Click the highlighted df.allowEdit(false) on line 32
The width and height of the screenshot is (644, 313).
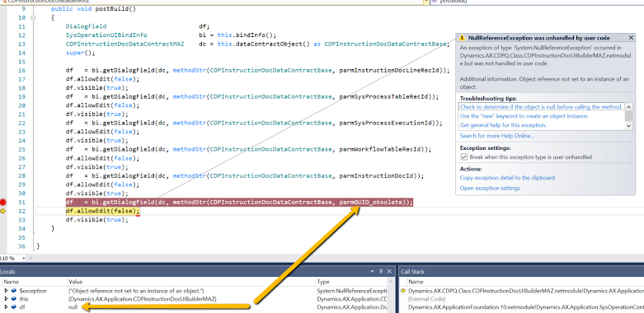click(x=103, y=211)
